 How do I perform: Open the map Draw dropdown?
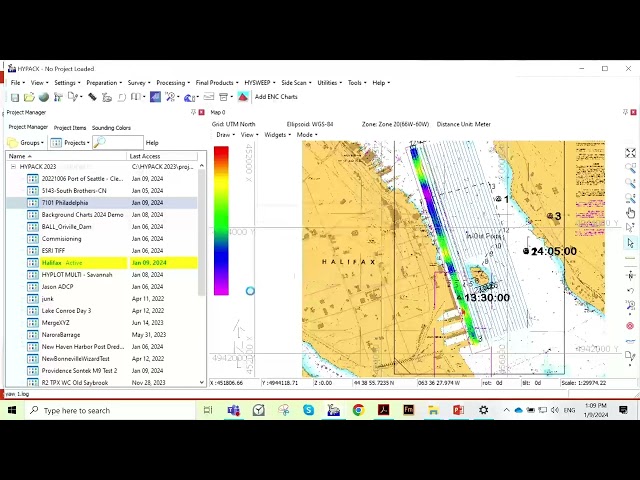[225, 135]
